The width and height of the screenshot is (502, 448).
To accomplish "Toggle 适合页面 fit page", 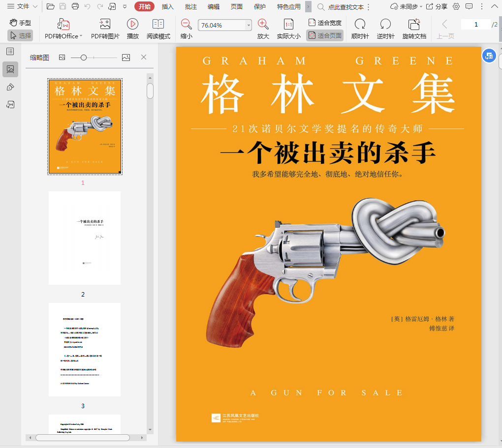I will tap(325, 35).
